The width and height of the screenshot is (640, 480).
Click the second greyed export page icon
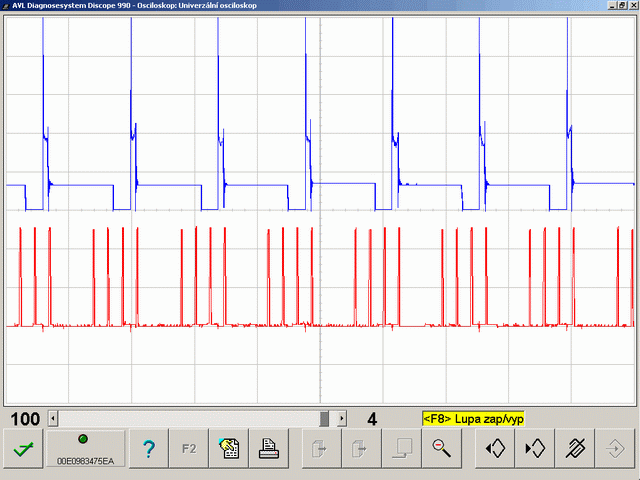362,448
